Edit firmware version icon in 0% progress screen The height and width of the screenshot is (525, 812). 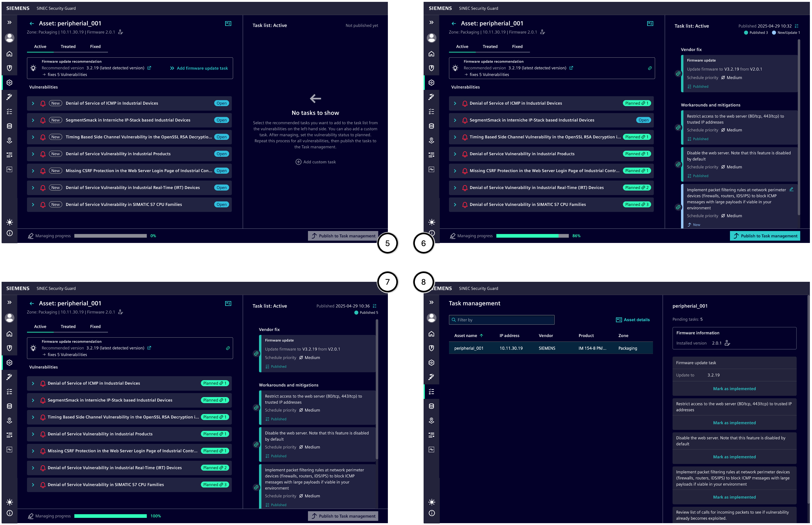coord(120,32)
